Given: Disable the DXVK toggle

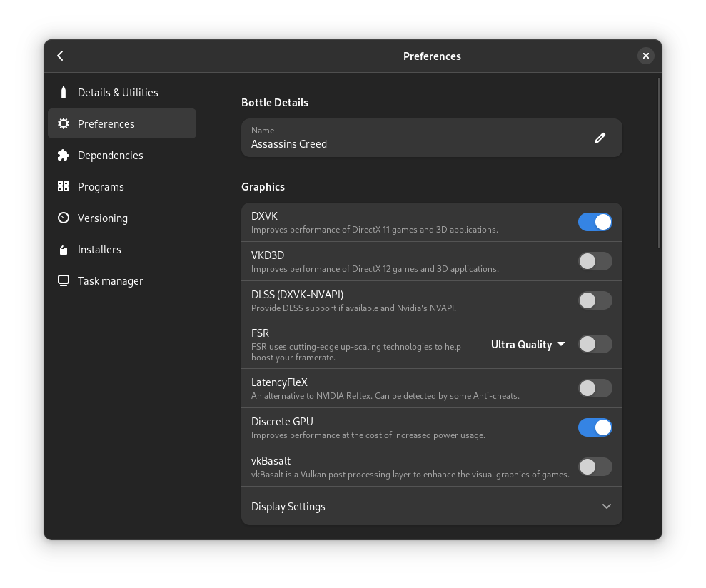Looking at the screenshot, I should pos(595,222).
